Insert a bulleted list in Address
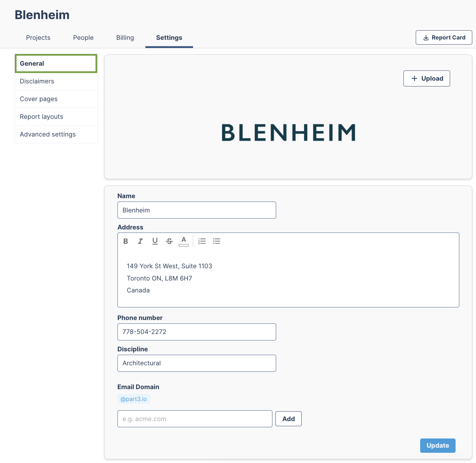 pyautogui.click(x=217, y=241)
